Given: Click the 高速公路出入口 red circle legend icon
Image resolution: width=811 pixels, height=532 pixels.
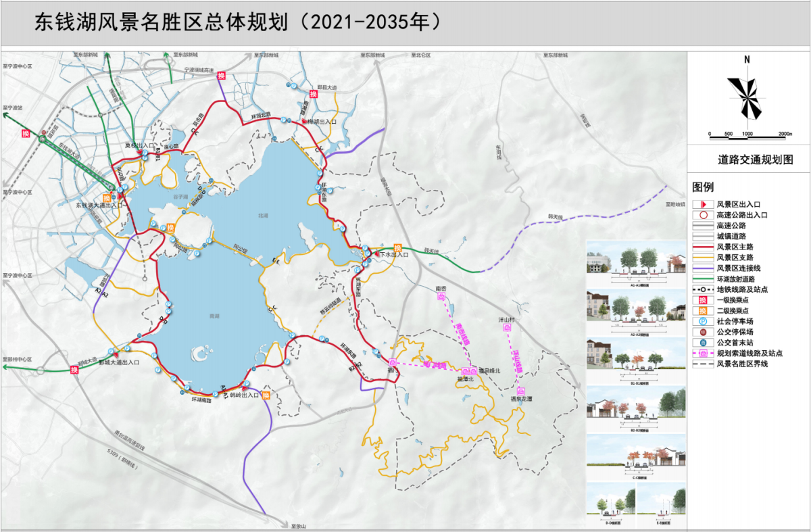Looking at the screenshot, I should pos(704,215).
